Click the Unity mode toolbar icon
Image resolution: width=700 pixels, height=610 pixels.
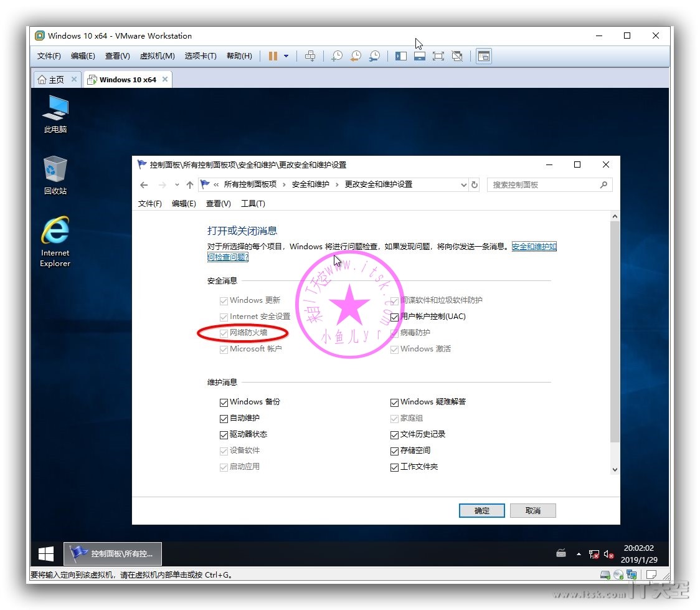point(457,56)
